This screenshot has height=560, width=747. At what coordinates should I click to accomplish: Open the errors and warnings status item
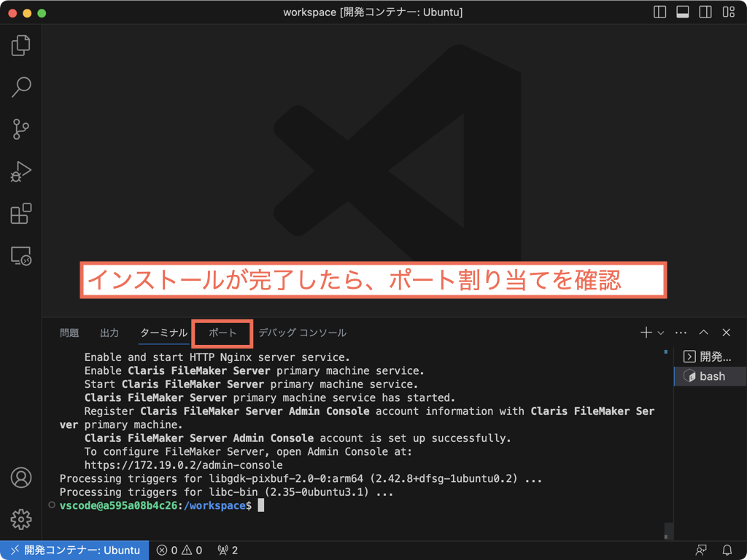(x=179, y=551)
